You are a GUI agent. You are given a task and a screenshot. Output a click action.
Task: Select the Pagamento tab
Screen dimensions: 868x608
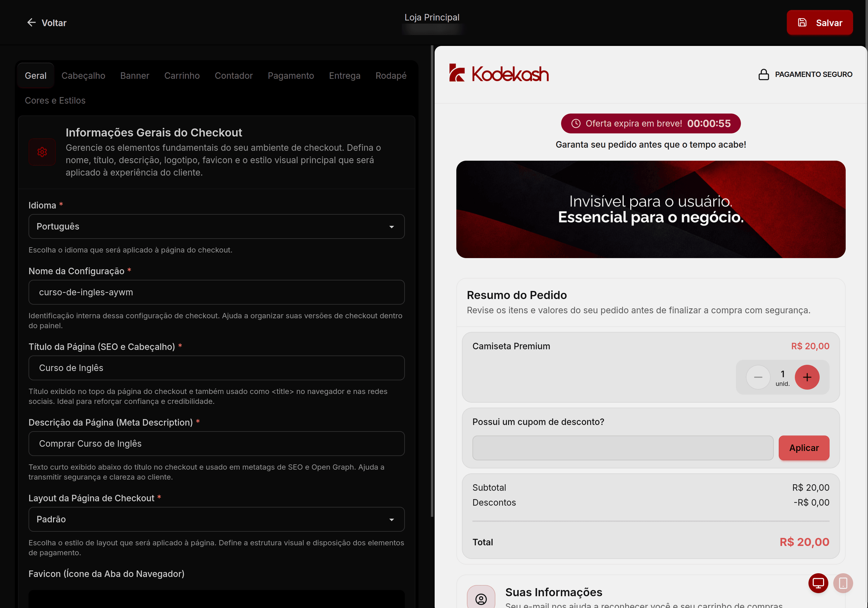pyautogui.click(x=291, y=76)
